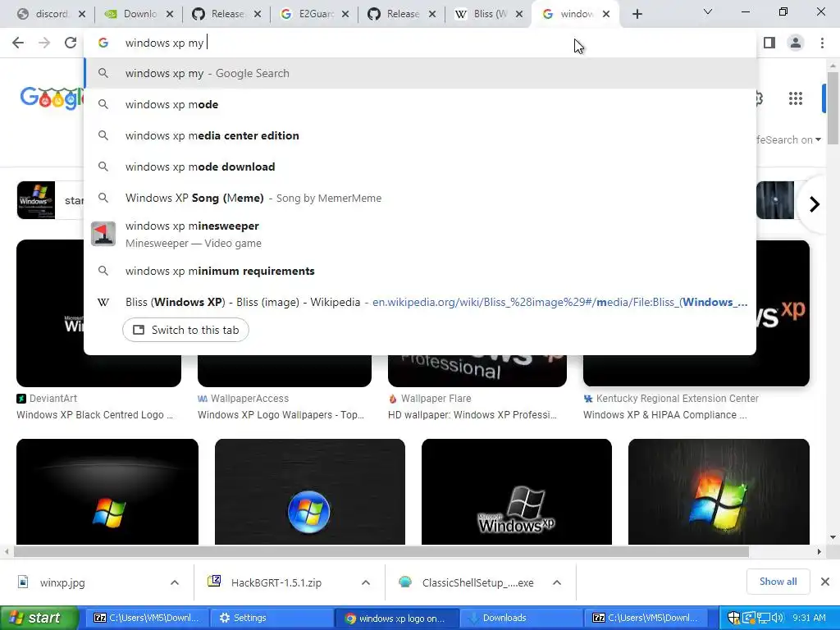840x630 pixels.
Task: Switch to the E2Guardian tab
Action: coord(314,15)
